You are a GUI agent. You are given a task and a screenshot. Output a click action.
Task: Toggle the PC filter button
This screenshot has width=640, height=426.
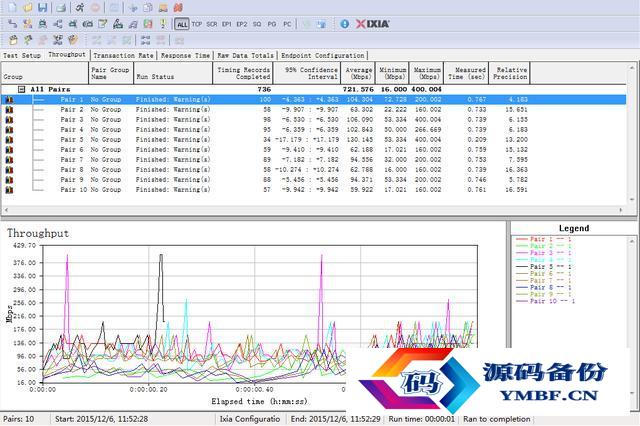(287, 24)
